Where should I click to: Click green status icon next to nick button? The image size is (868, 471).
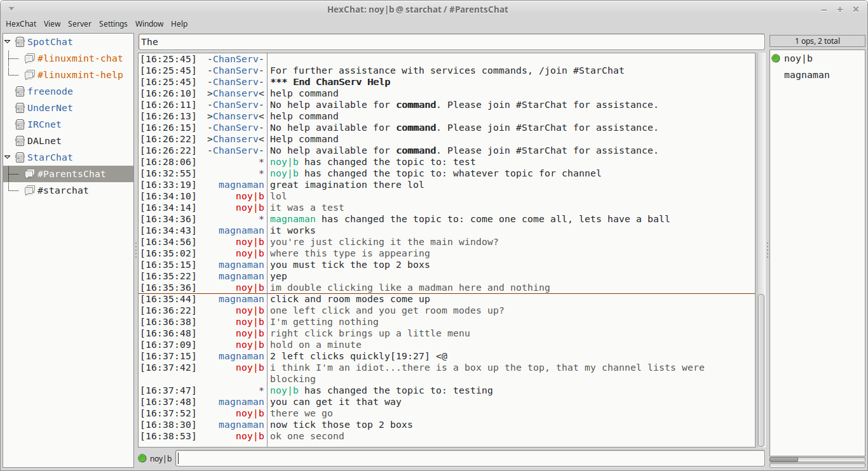coord(142,458)
